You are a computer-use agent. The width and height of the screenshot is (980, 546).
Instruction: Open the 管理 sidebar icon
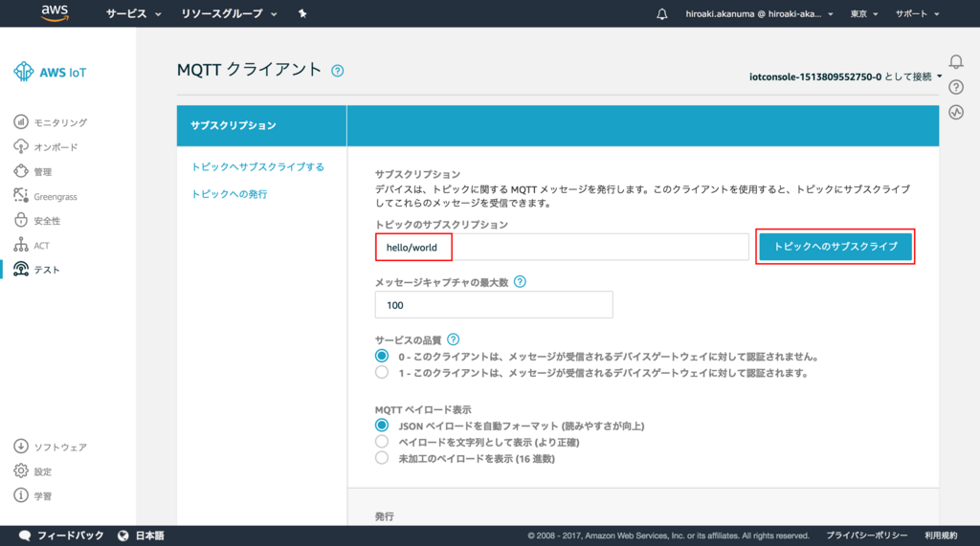(x=21, y=171)
